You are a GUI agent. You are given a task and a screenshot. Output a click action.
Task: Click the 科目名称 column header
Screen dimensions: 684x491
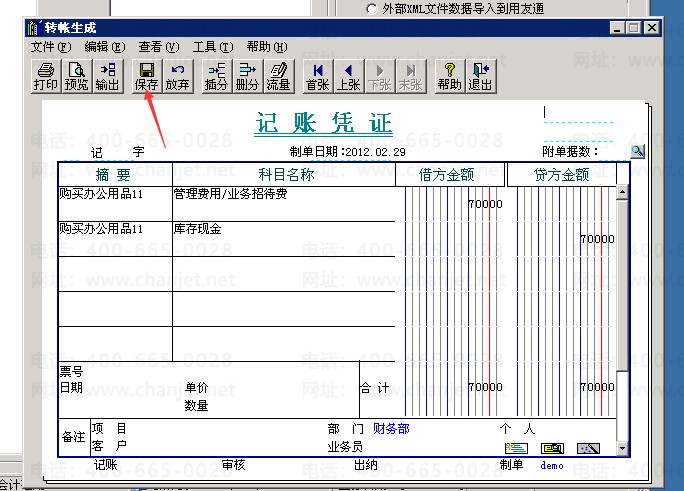coord(286,175)
